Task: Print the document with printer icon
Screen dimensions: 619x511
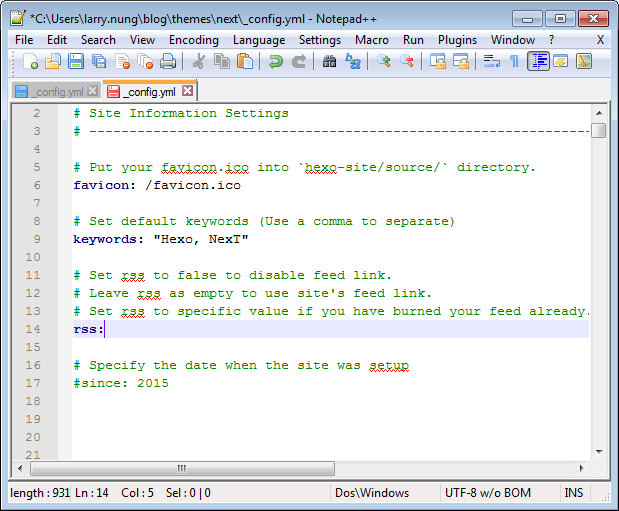Action: click(168, 62)
